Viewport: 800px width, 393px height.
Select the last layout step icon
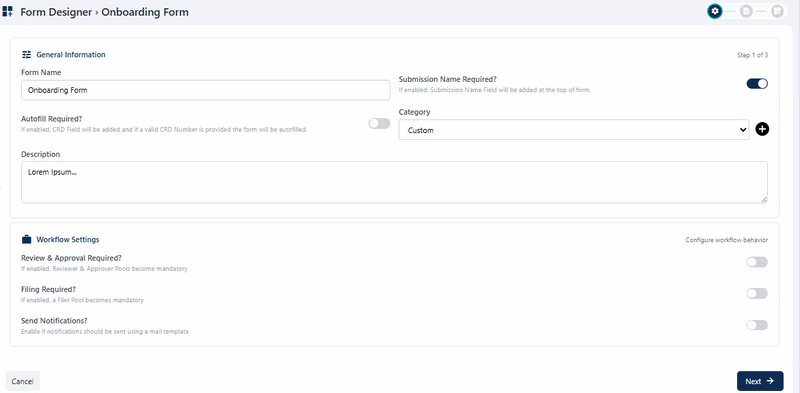tap(777, 11)
